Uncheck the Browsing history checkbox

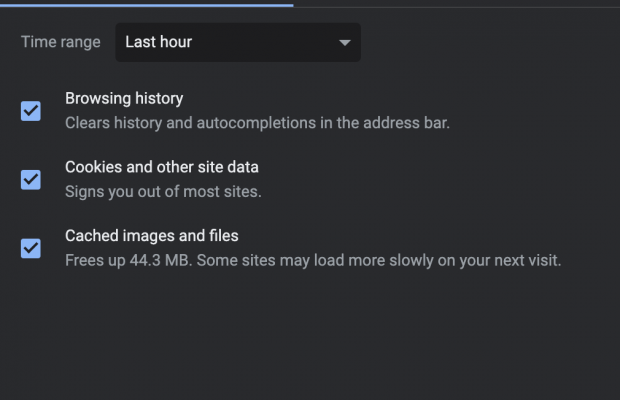[31, 111]
